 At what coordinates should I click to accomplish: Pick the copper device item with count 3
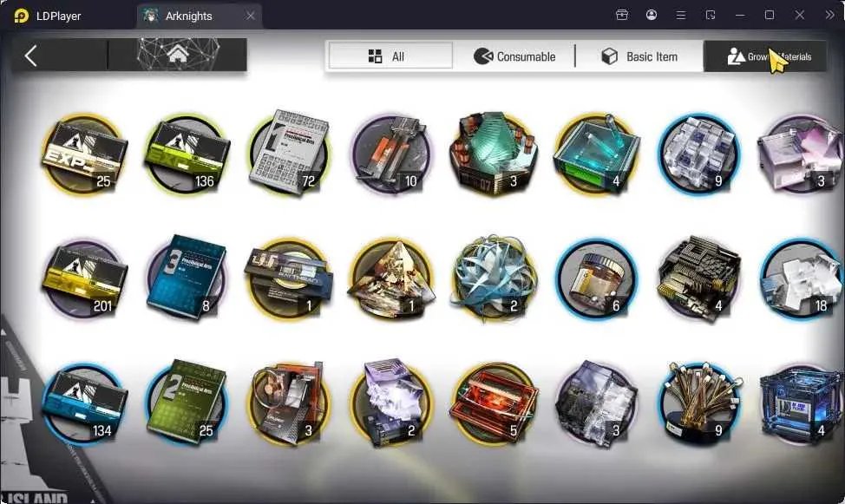(289, 403)
